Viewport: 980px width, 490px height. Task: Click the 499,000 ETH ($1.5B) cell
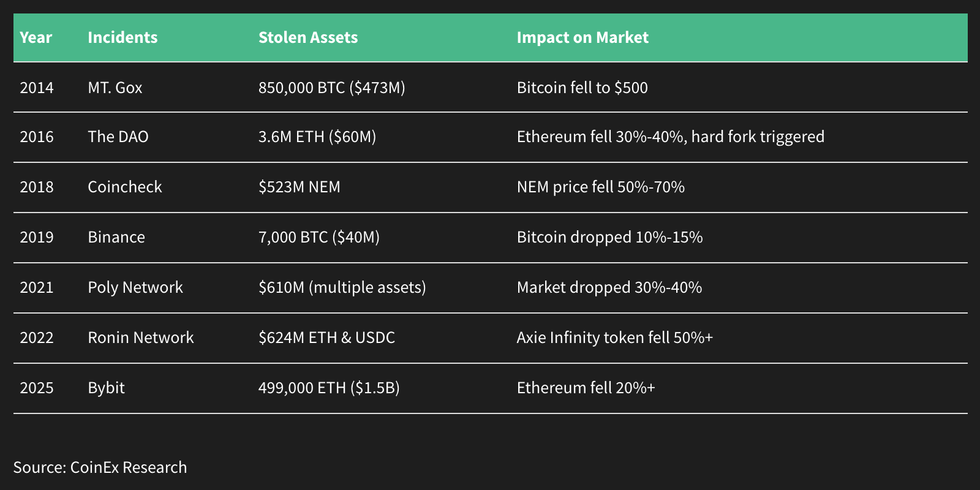click(329, 388)
